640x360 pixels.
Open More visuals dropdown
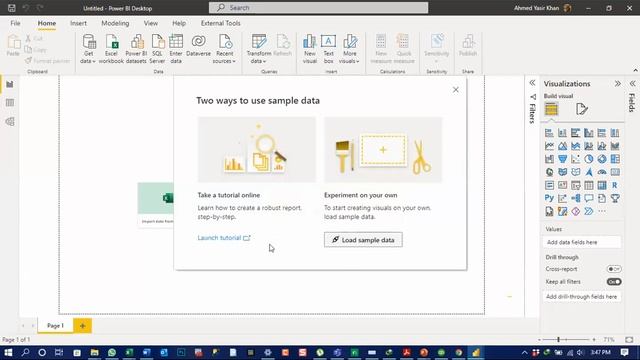click(x=349, y=49)
